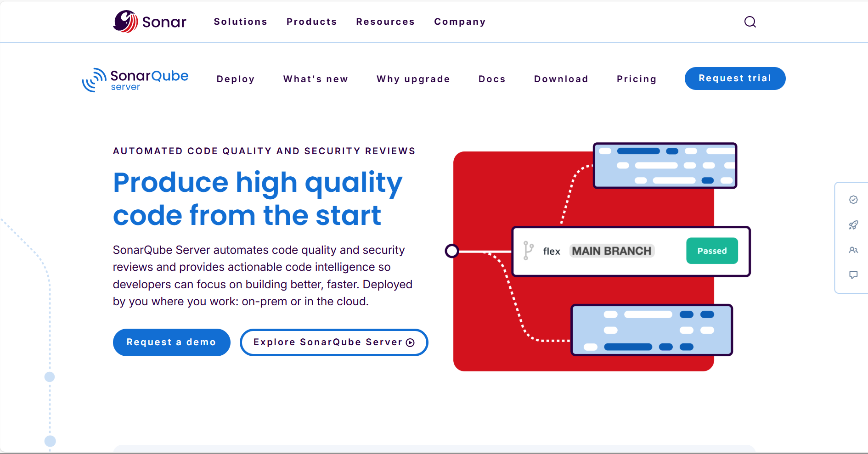Screen dimensions: 868x454
Task: Click the 'Produce high quality code' headline
Action: pos(257,198)
